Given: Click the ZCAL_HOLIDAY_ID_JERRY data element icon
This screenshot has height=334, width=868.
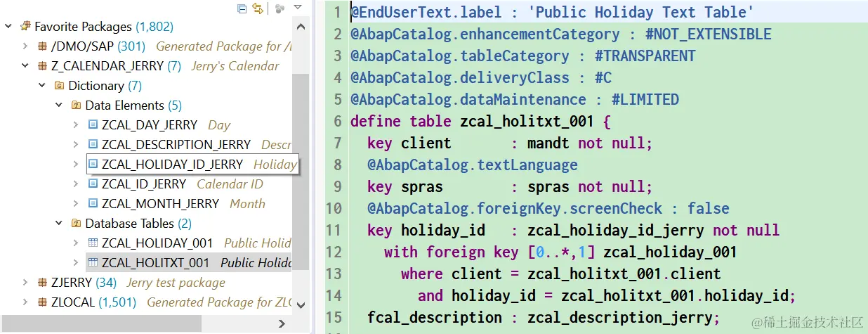Looking at the screenshot, I should pyautogui.click(x=93, y=165).
